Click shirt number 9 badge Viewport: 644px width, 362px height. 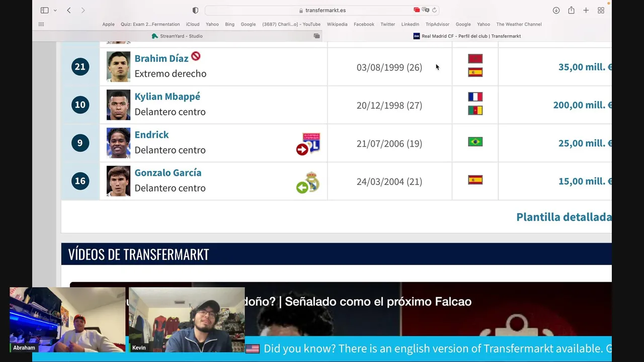80,143
